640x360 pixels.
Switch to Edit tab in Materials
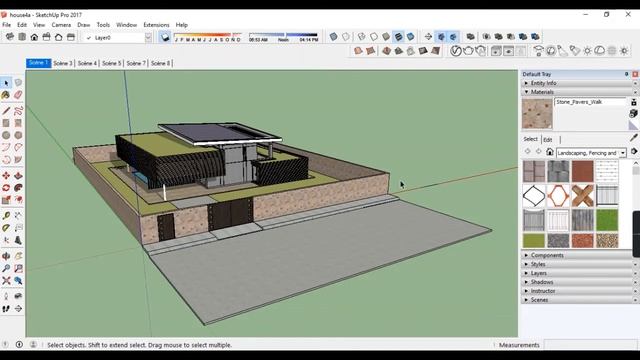[548, 140]
